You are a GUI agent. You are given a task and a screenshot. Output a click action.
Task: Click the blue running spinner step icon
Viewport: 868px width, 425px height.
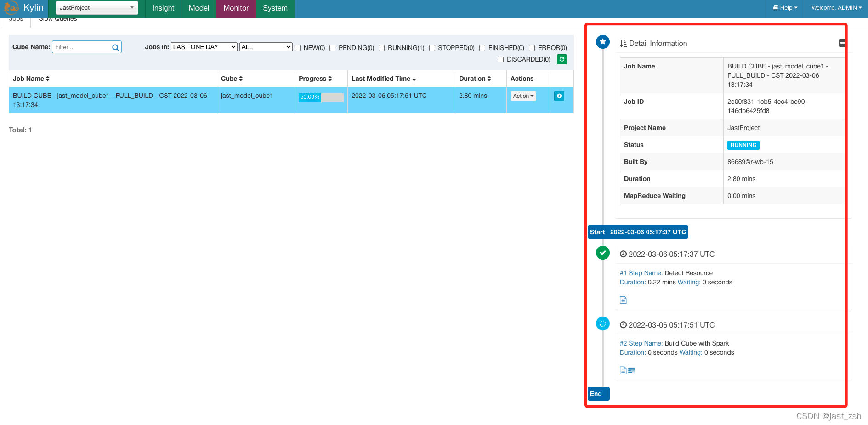coord(602,323)
